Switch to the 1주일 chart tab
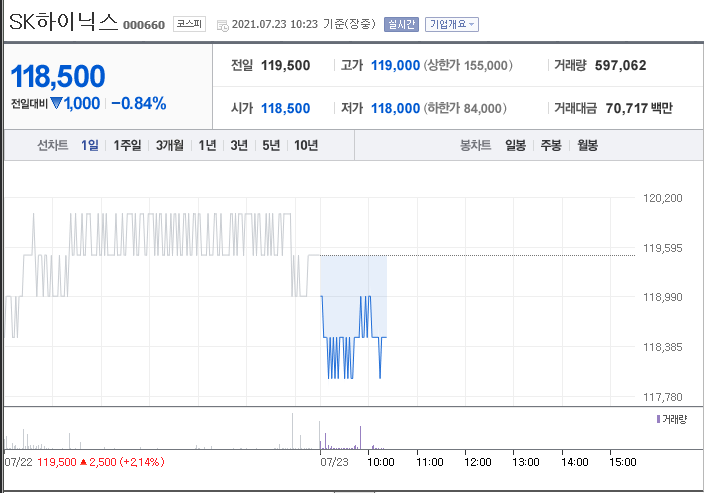The image size is (704, 493). coord(127,145)
